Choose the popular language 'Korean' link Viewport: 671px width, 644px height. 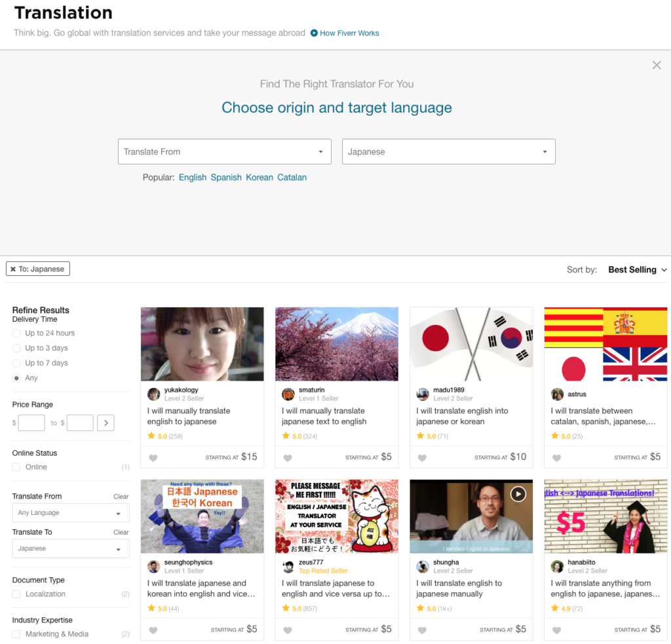click(x=259, y=178)
